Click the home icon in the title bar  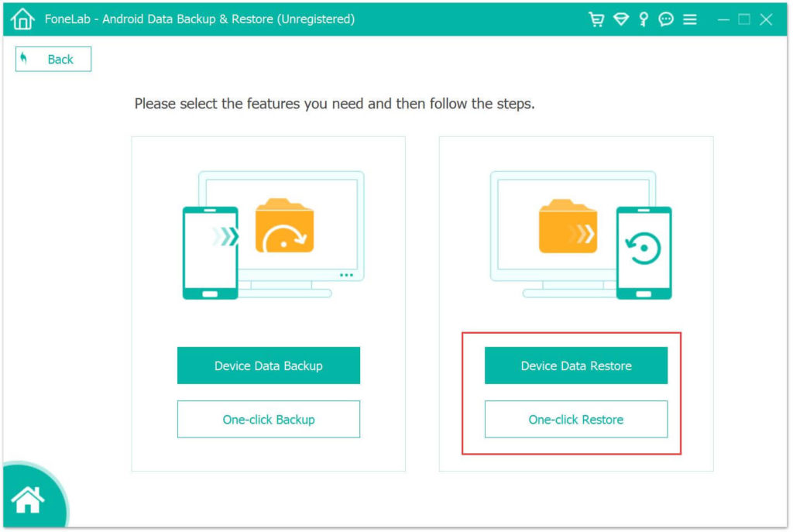(22, 19)
